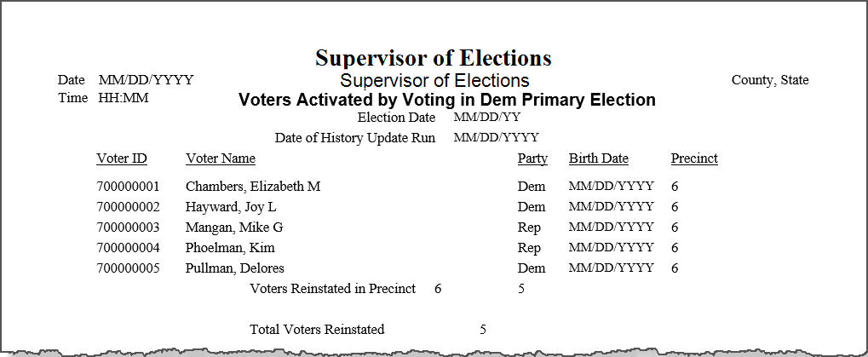The height and width of the screenshot is (357, 868).
Task: Click the Date of History Update Run label
Action: tap(355, 138)
